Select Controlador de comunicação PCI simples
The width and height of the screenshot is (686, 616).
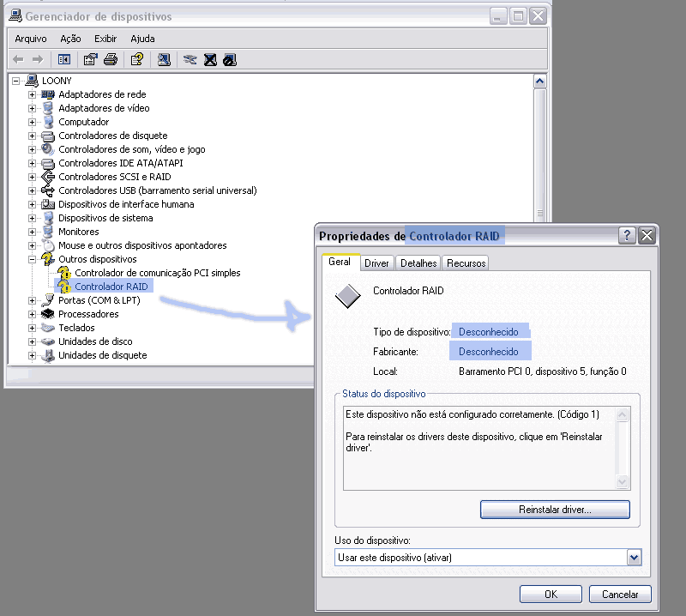[x=158, y=273]
